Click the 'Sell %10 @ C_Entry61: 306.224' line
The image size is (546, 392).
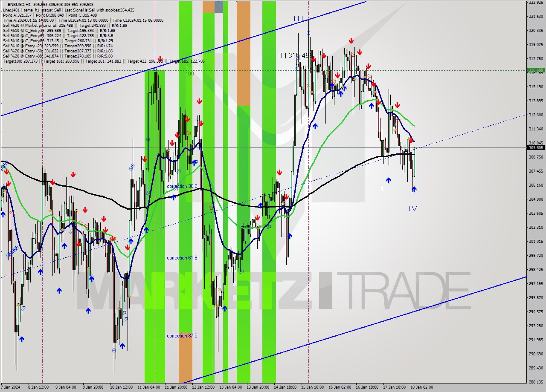(58, 35)
